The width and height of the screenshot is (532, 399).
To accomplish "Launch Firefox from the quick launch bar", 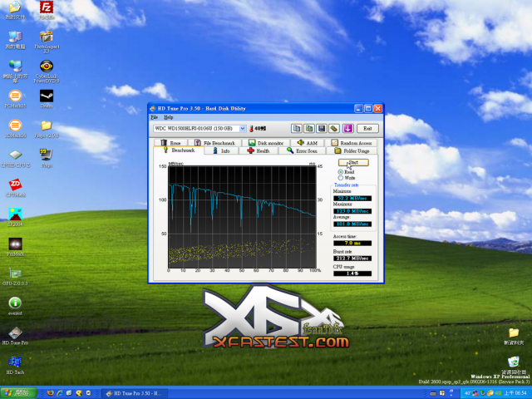I will click(x=50, y=393).
